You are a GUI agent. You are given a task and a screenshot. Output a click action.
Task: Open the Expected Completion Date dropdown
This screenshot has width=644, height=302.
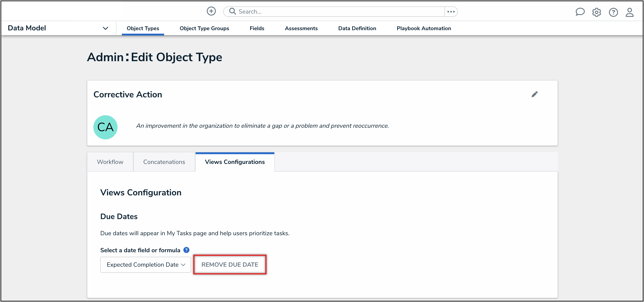146,265
